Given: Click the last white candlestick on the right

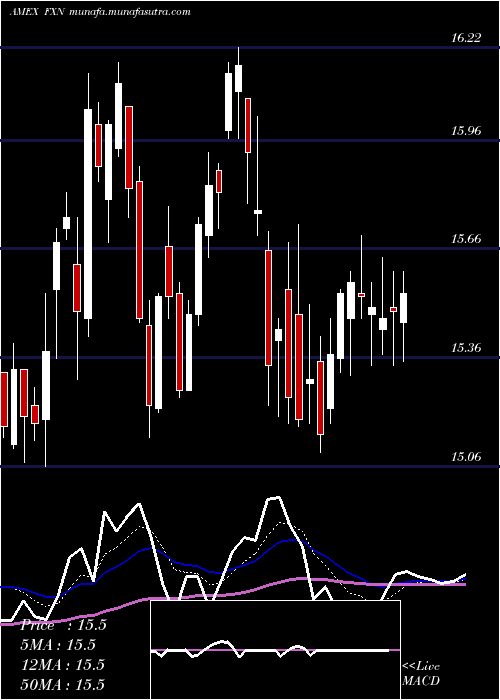Looking at the screenshot, I should pos(404,308).
